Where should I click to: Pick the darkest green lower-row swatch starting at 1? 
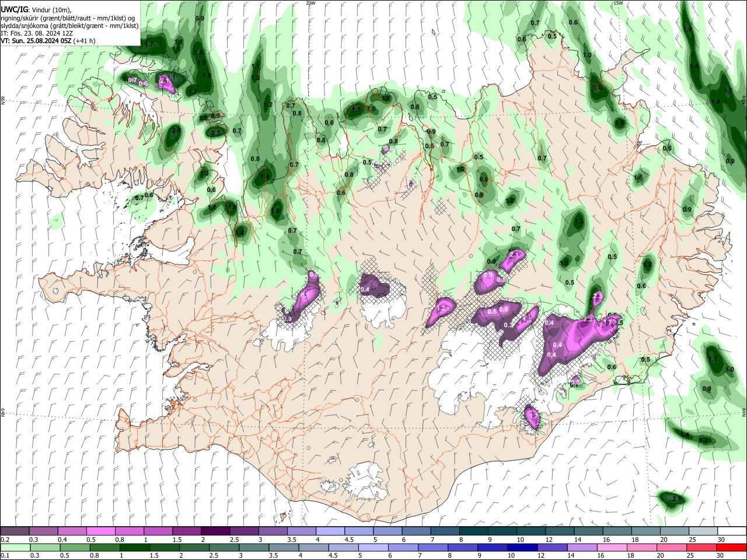pos(134,547)
